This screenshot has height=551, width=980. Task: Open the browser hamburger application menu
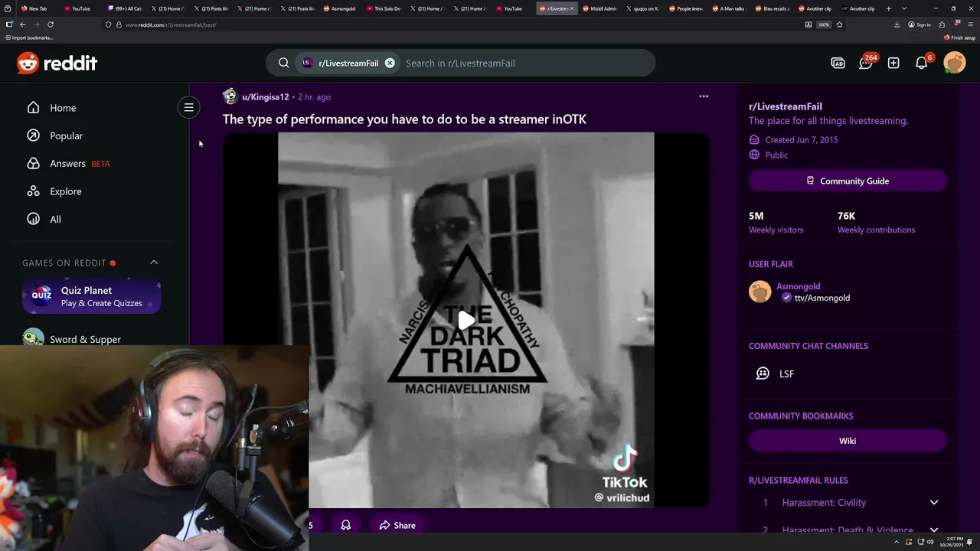pos(971,24)
